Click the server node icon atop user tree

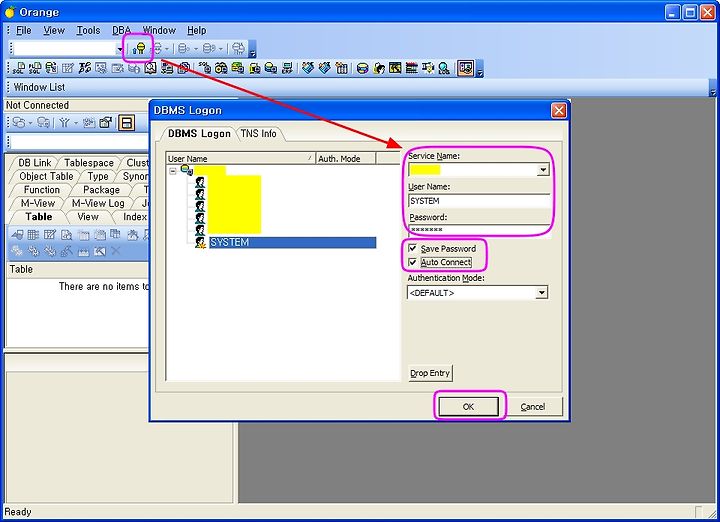186,170
